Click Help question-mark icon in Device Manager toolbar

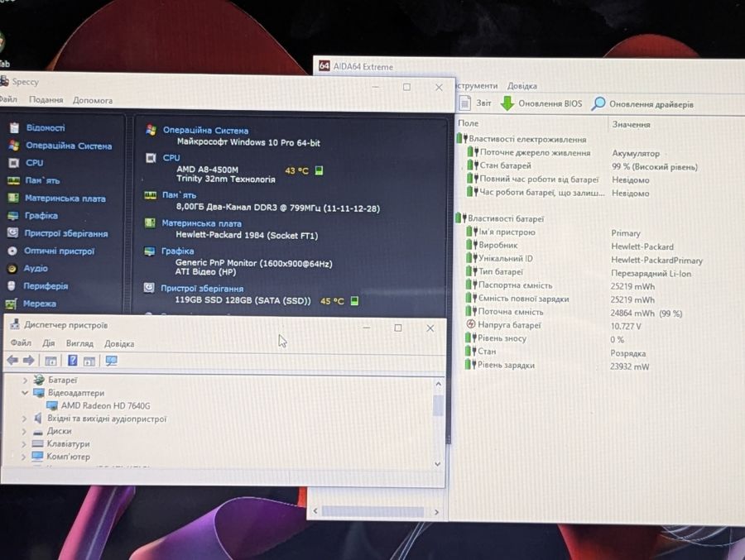pyautogui.click(x=72, y=361)
